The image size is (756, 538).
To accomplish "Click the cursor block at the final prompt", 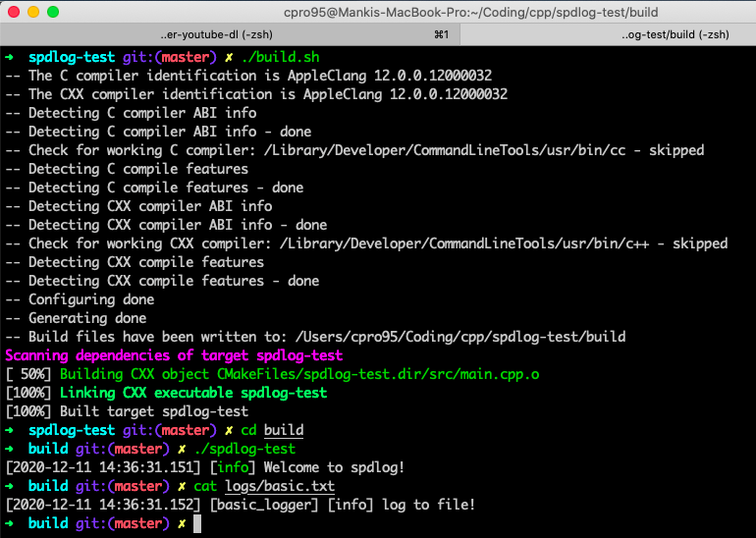I will 197,523.
